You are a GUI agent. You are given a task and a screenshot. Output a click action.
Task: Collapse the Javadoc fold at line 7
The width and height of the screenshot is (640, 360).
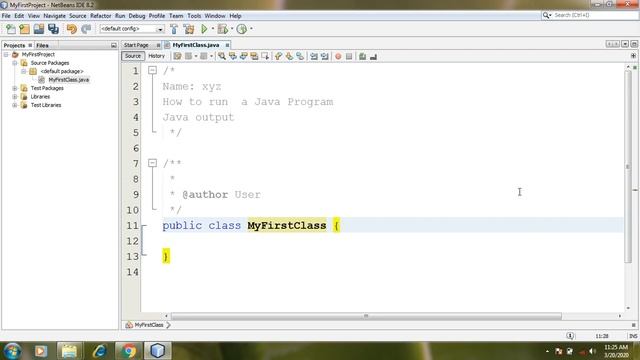coord(152,163)
